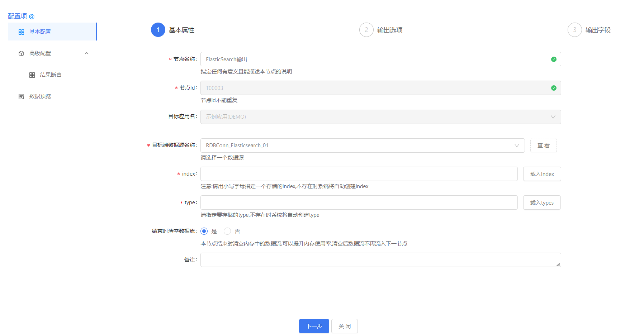Screen dimensions: 644x334
Task: Click the 高级配置 cube icon
Action: [x=21, y=53]
